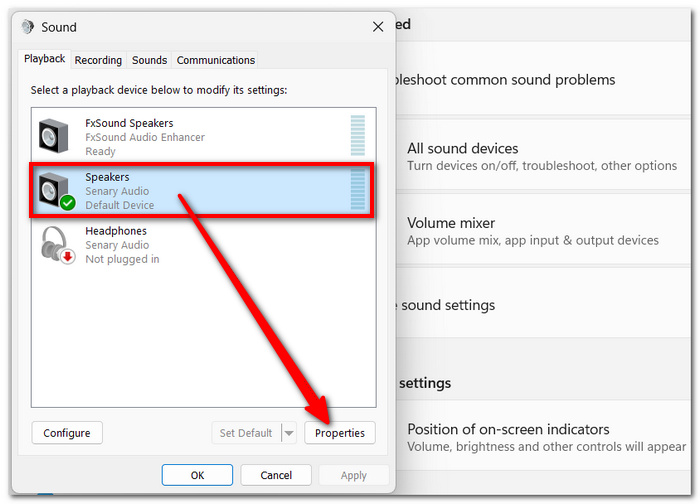Image resolution: width=700 pixels, height=504 pixels.
Task: Click the 'Default Device' status text
Action: point(120,205)
